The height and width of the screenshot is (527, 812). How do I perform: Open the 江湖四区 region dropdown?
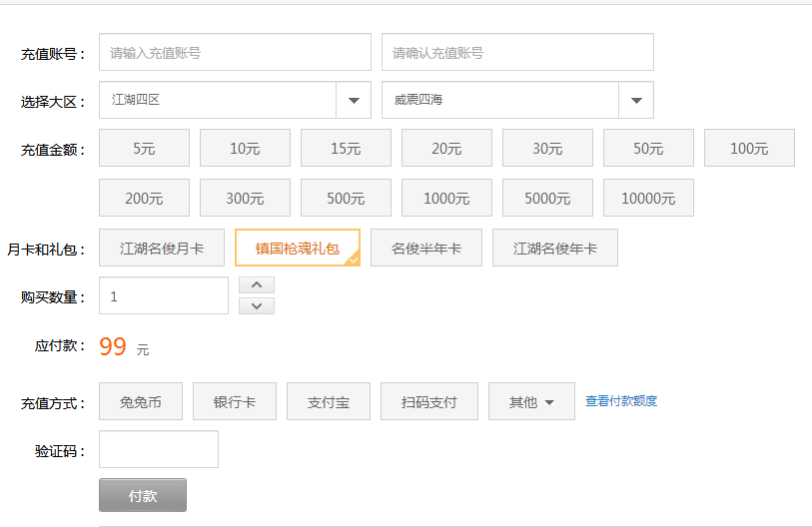(x=354, y=100)
